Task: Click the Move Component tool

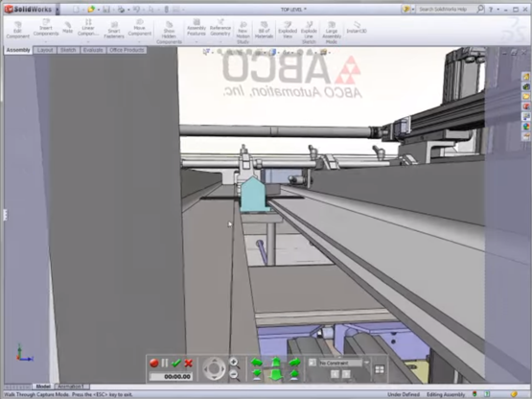Action: point(139,28)
